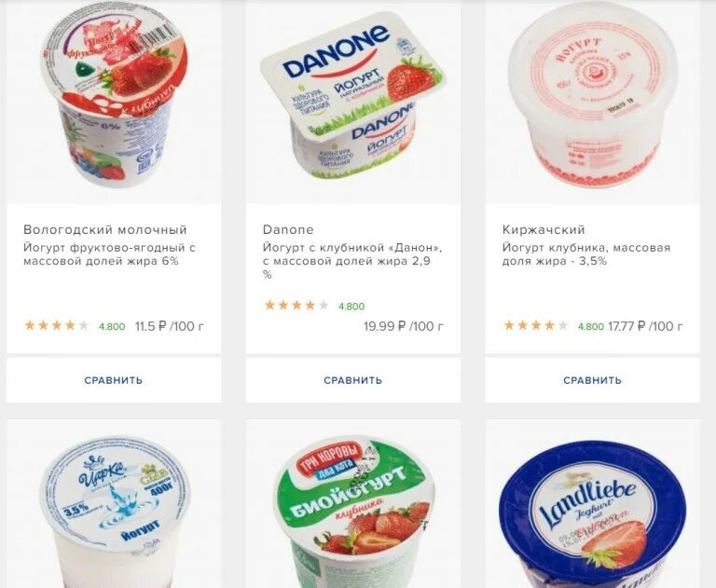Open the Киржачский brand title link

coord(544,229)
